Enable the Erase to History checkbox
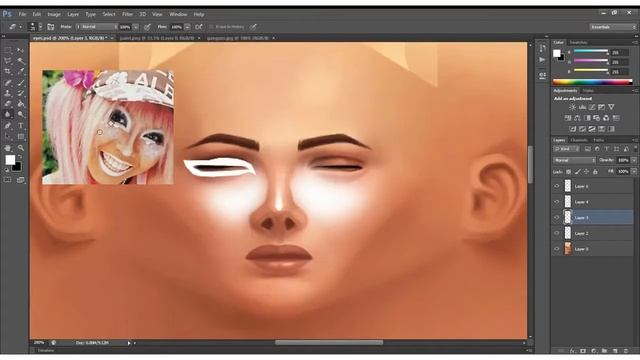The width and height of the screenshot is (640, 360). 211,27
